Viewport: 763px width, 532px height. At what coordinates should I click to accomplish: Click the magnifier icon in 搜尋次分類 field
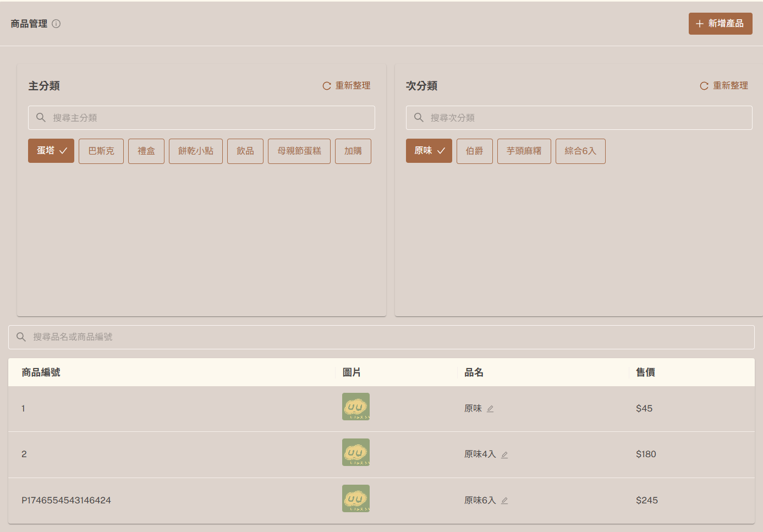tap(419, 117)
